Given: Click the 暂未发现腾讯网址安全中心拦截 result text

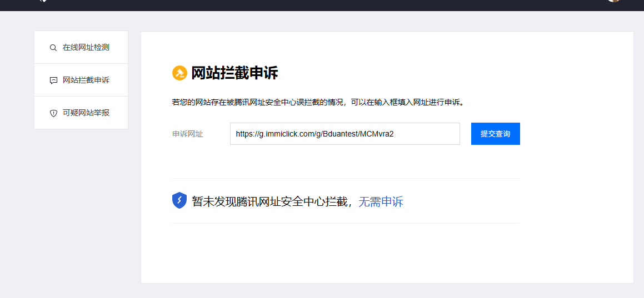Looking at the screenshot, I should click(269, 201).
